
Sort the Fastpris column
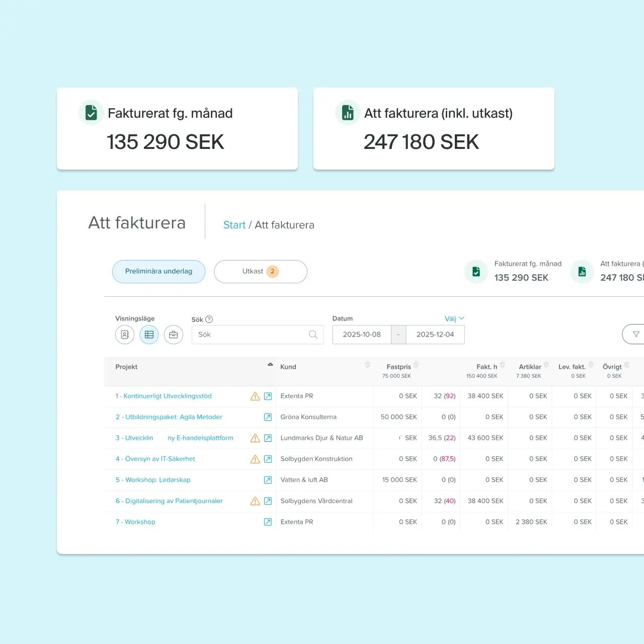pos(416,365)
